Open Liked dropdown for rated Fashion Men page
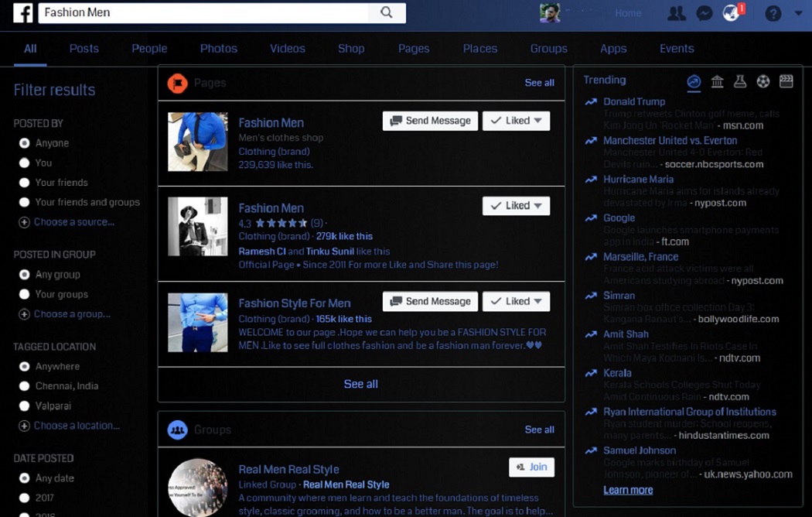Viewport: 812px width, 517px height. click(516, 206)
